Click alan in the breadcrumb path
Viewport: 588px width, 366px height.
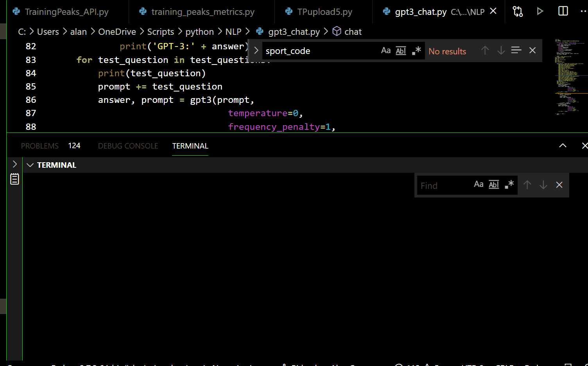point(79,32)
